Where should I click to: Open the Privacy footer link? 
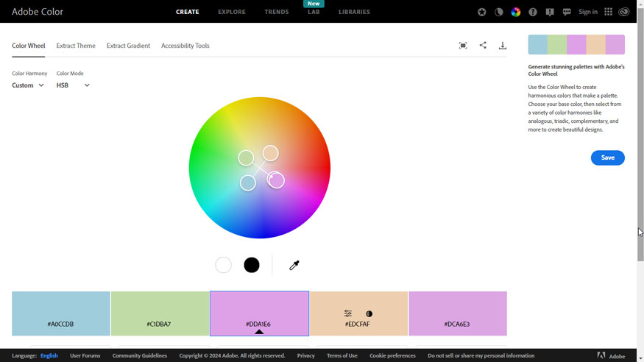[305, 356]
